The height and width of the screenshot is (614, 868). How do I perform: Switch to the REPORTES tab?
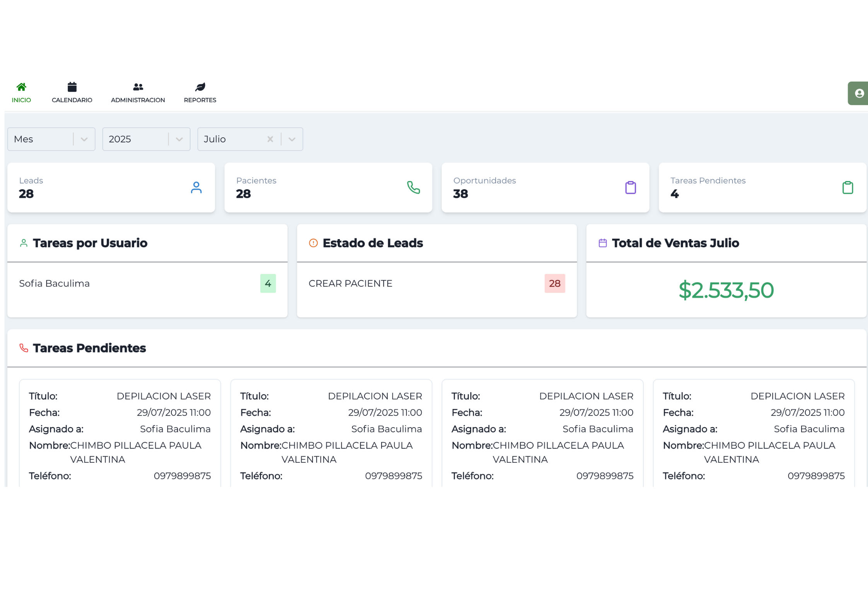pyautogui.click(x=200, y=100)
